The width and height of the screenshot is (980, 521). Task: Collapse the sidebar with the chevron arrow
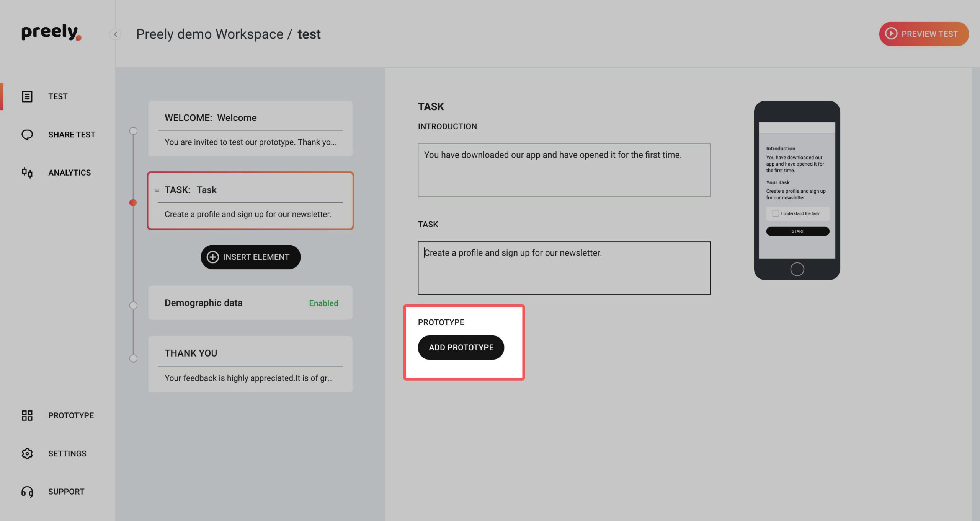(x=115, y=34)
